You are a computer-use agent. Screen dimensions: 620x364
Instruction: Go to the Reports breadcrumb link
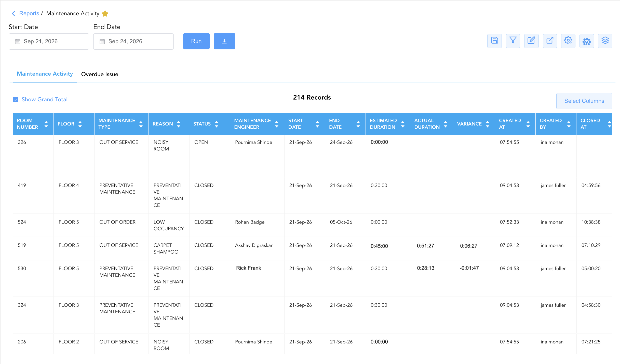point(29,13)
